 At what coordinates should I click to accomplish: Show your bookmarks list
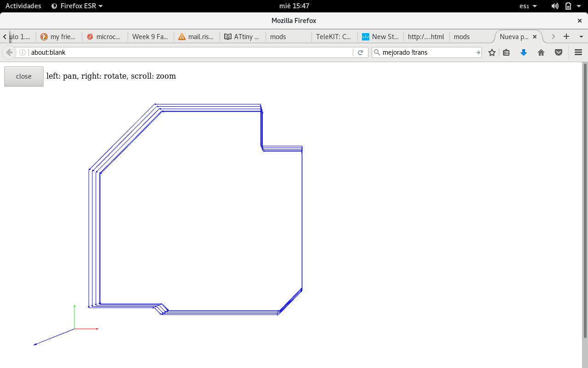(x=506, y=52)
